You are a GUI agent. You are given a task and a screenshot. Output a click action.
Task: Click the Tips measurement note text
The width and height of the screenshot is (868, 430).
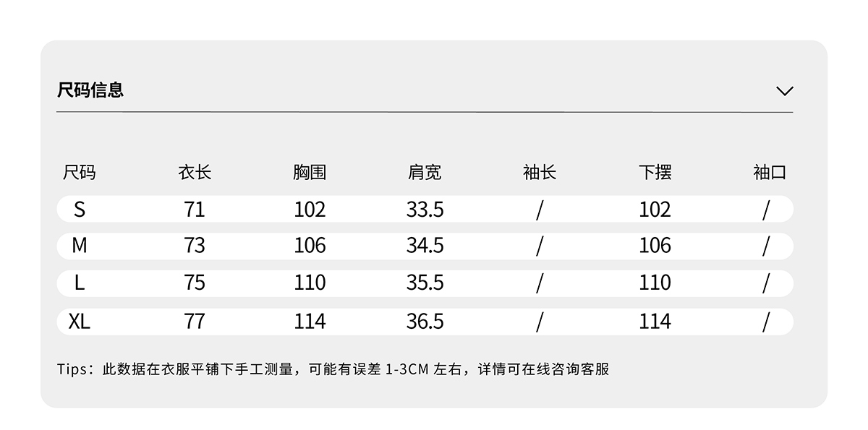[x=333, y=369]
